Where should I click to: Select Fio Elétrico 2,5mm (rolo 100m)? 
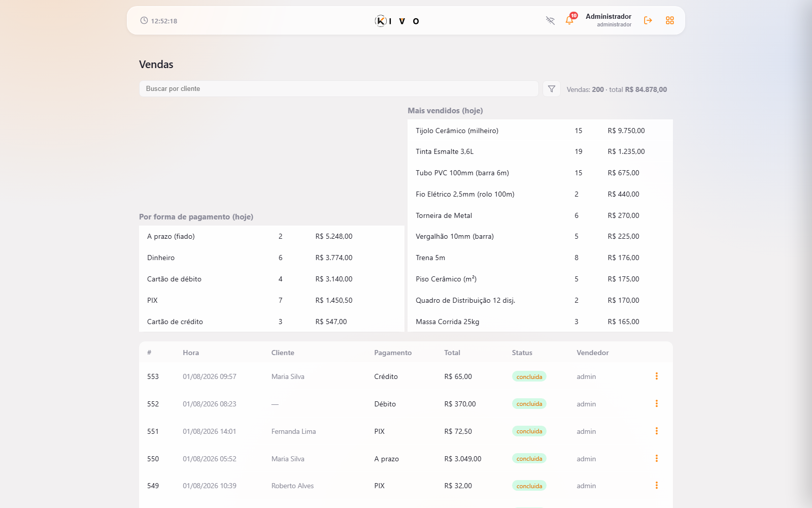point(540,194)
